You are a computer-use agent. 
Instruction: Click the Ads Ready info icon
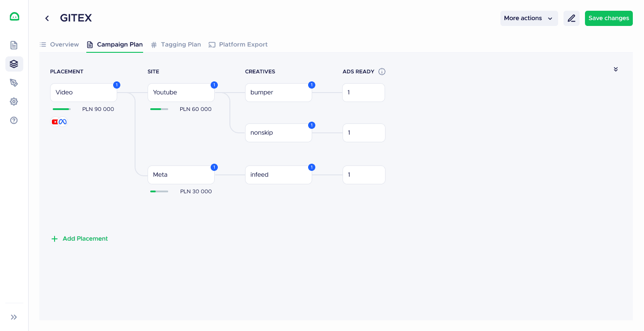[382, 72]
